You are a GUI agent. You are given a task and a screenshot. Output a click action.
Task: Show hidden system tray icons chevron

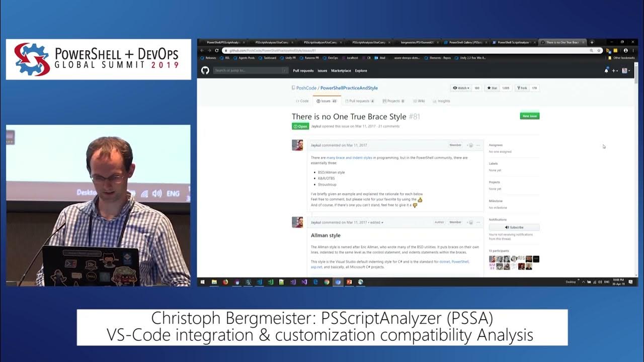(x=584, y=282)
